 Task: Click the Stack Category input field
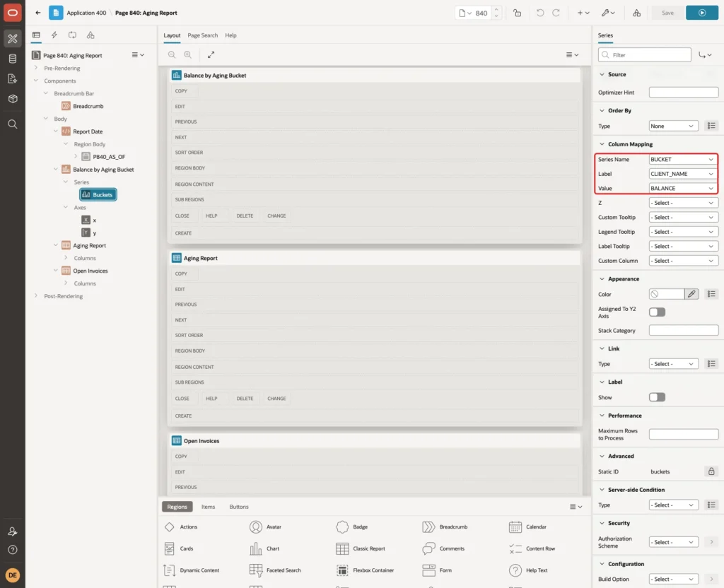(x=684, y=331)
